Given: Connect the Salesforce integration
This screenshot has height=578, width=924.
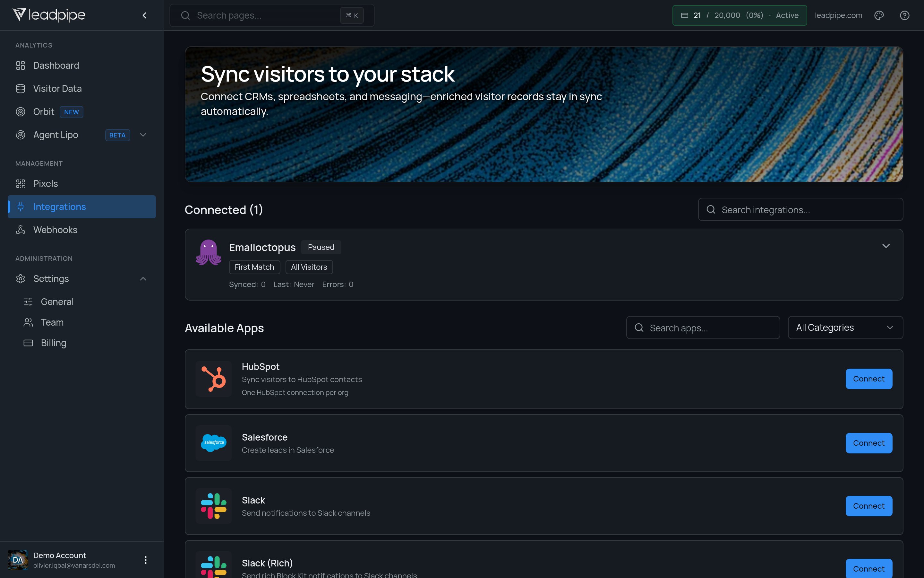Looking at the screenshot, I should [868, 443].
